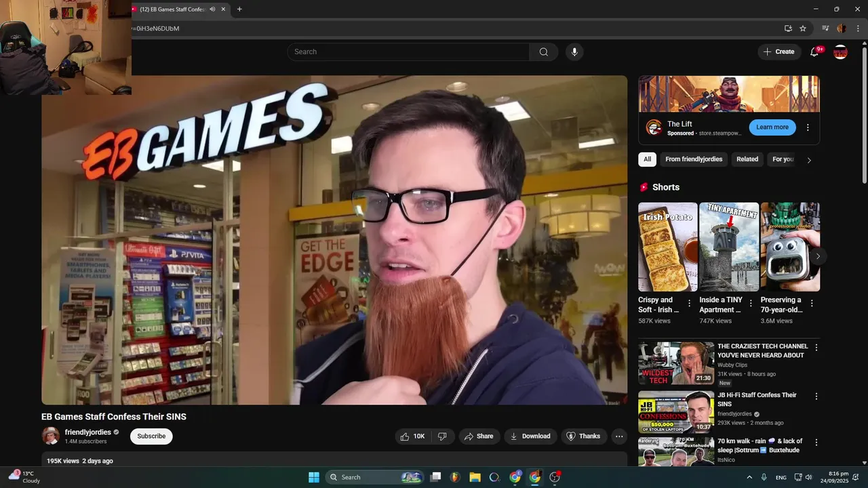Open the JB Hi-Fi Confessions video thumbnail
Viewport: 868px width, 488px height.
(x=676, y=412)
